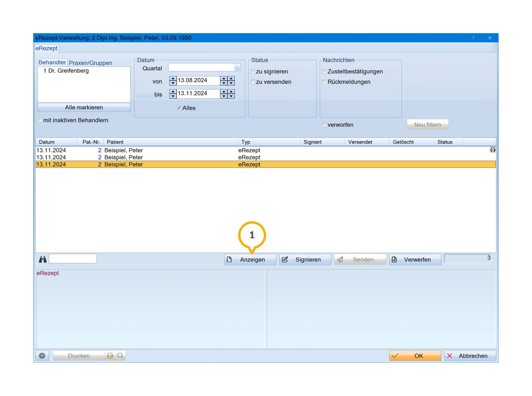Select the highlighted orange eRezept row
The height and width of the screenshot is (396, 532).
(266, 164)
